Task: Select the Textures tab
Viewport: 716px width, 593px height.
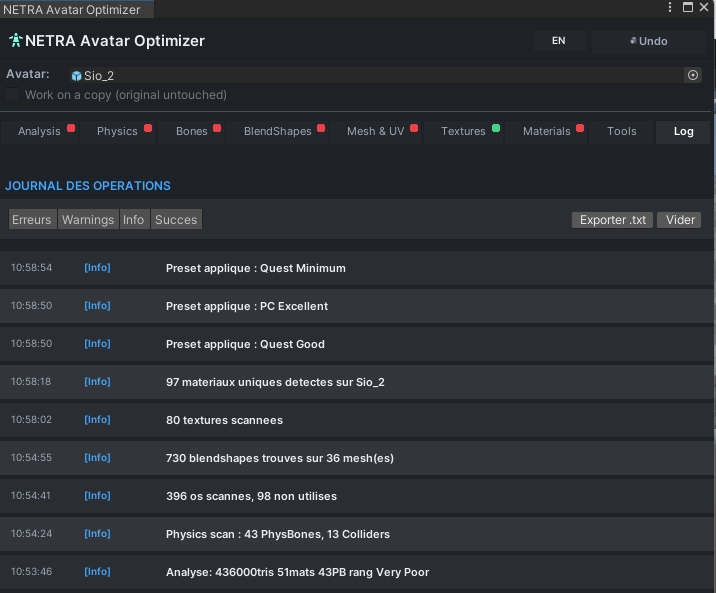Action: [463, 131]
